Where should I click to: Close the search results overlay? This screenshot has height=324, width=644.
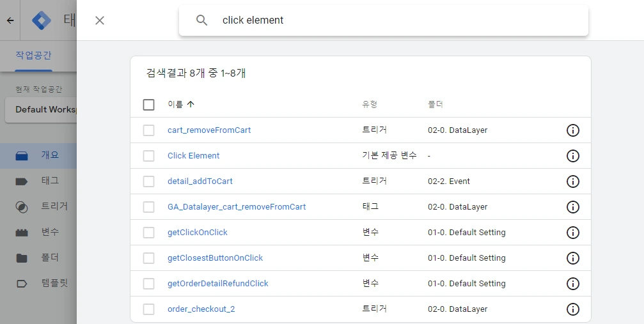pyautogui.click(x=100, y=20)
